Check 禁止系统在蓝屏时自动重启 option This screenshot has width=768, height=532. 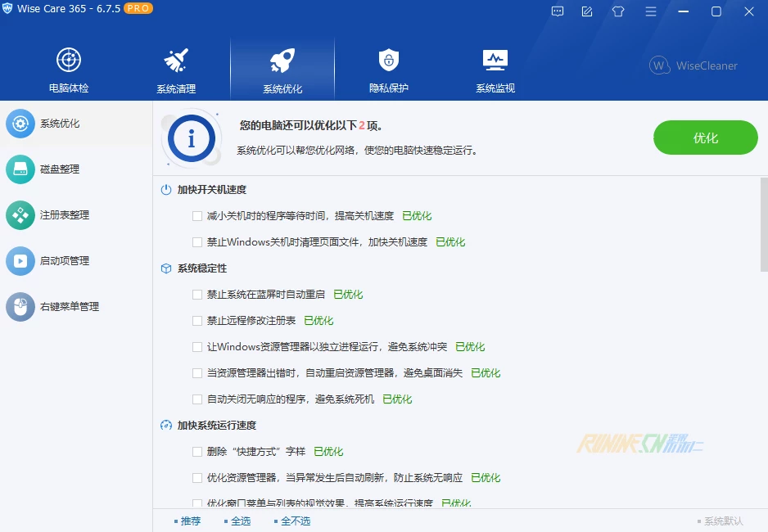click(197, 295)
